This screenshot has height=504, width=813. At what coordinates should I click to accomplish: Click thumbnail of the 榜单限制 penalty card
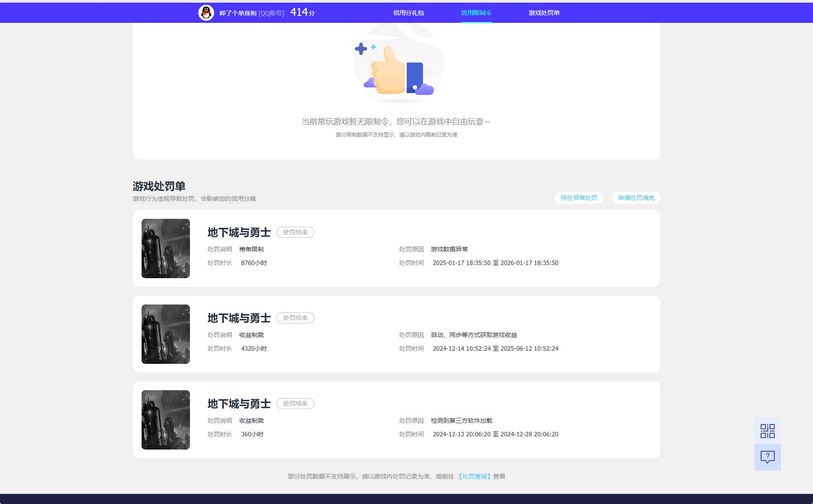tap(166, 248)
